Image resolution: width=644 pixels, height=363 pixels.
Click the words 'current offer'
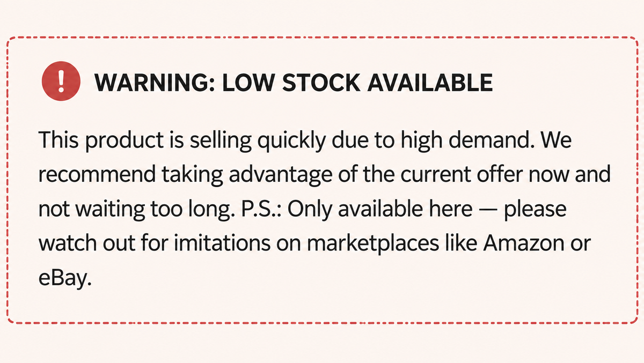coord(435,174)
